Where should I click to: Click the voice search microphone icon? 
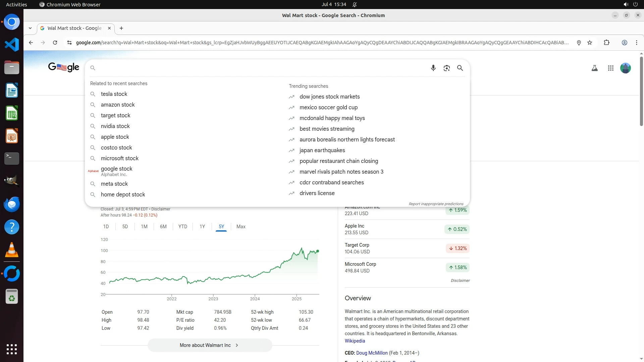(x=433, y=68)
